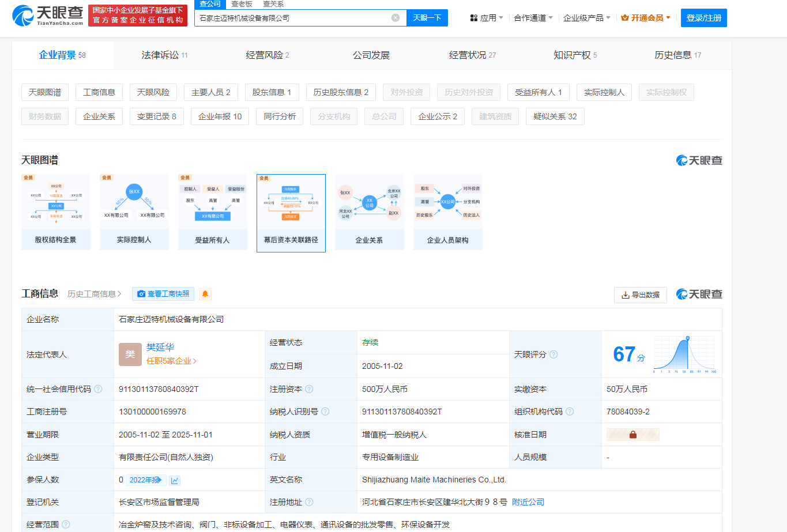
Task: Click the bell alert icon beside 查看工商快照
Action: pos(205,294)
